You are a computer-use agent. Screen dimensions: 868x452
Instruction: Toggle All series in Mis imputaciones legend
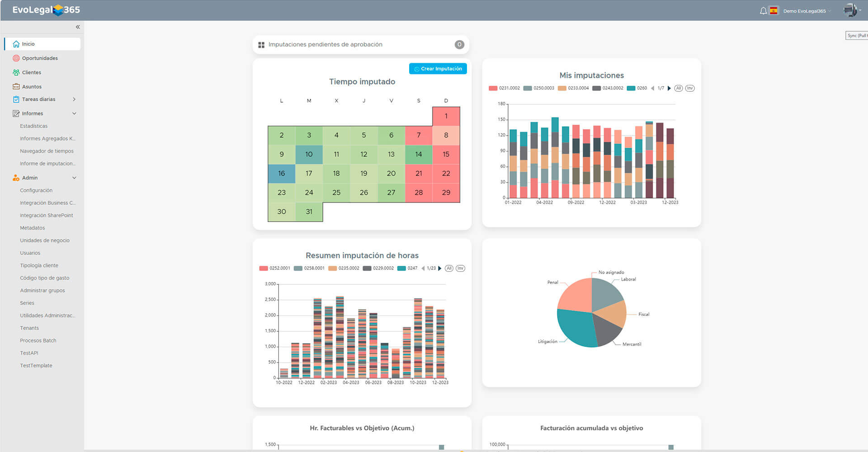pyautogui.click(x=678, y=88)
